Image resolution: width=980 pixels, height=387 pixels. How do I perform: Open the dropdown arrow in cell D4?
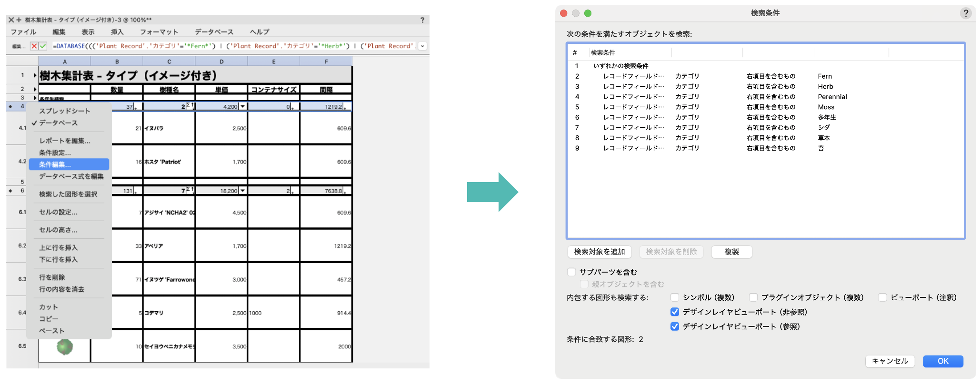point(242,106)
